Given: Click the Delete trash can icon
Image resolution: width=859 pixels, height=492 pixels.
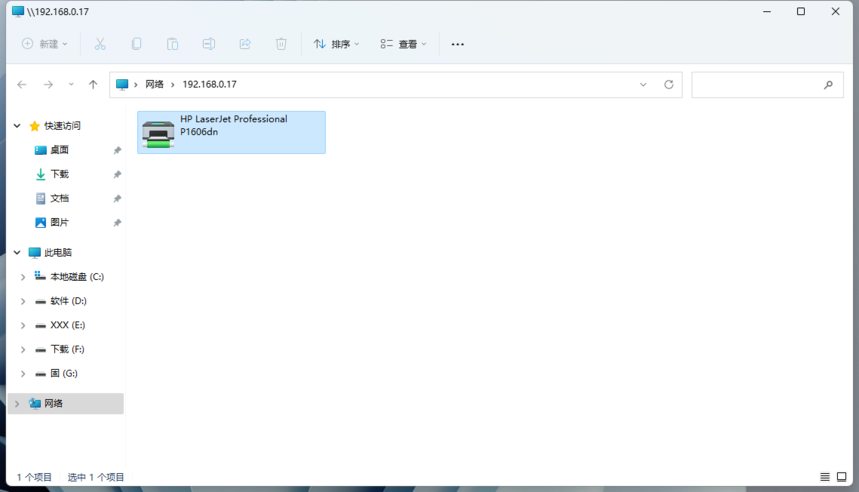Looking at the screenshot, I should tap(281, 44).
